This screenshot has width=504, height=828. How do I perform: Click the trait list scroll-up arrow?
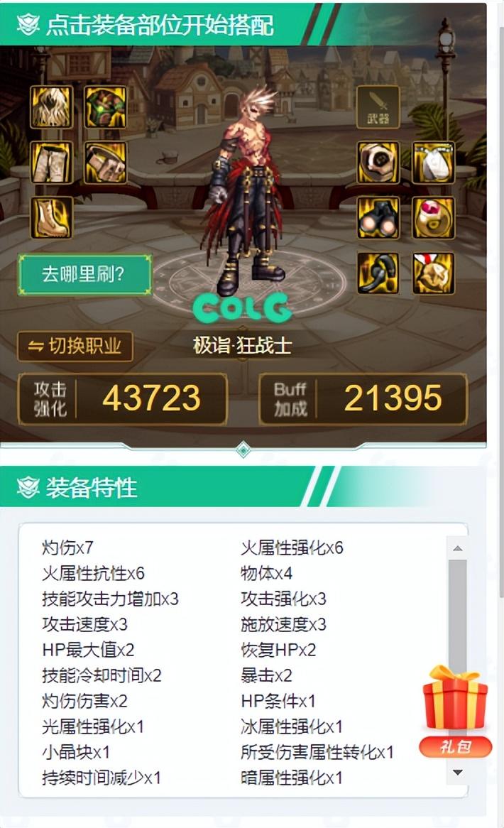tap(458, 549)
